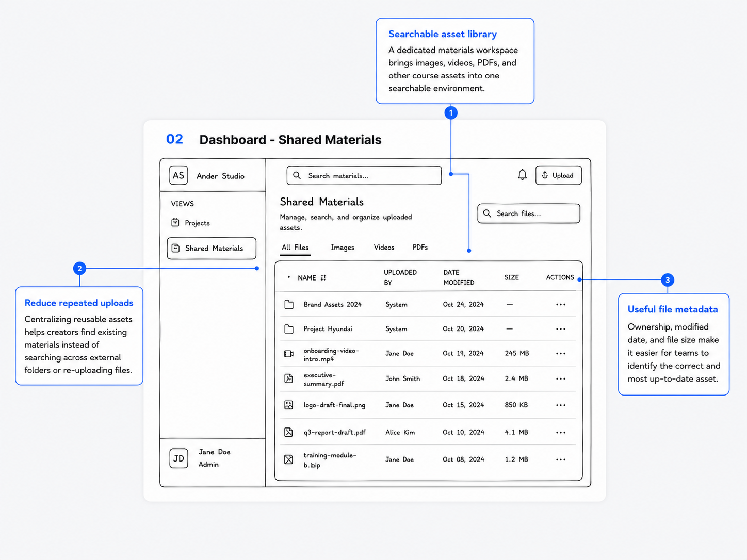Sort by the NAME column sort icon

pyautogui.click(x=323, y=278)
